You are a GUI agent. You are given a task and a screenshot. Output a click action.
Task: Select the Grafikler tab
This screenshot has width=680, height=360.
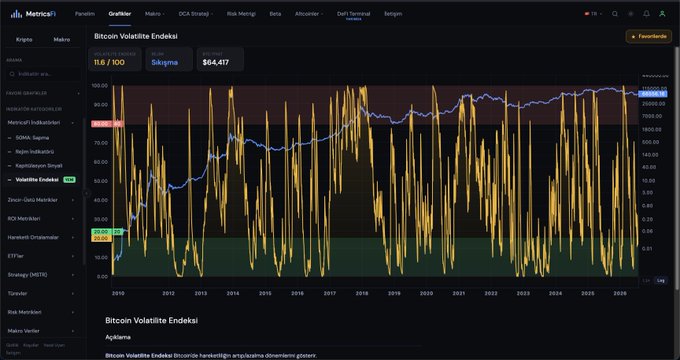[x=120, y=14]
